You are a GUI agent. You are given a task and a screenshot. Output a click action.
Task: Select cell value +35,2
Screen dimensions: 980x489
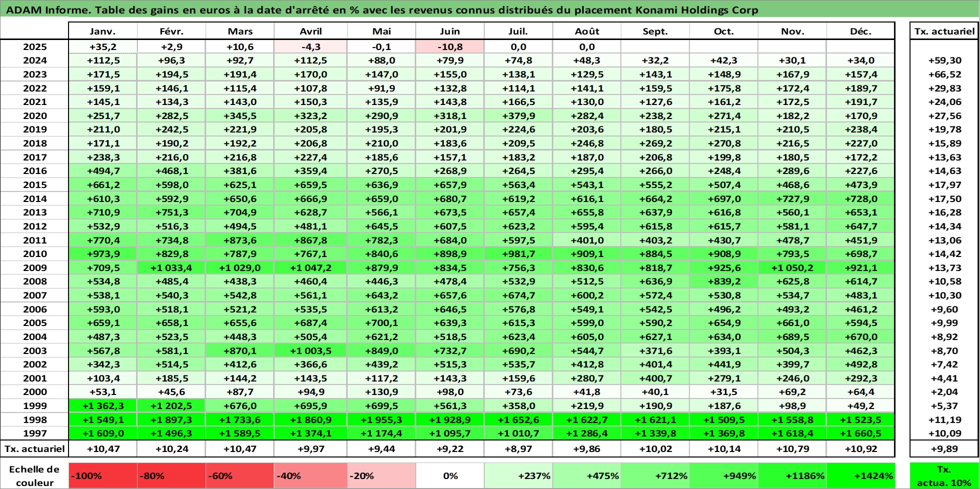103,47
